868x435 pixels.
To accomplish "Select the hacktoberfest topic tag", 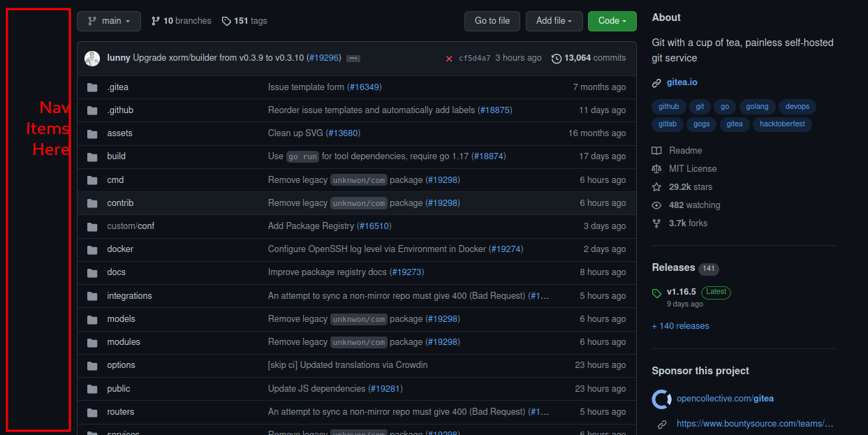I will [x=782, y=124].
